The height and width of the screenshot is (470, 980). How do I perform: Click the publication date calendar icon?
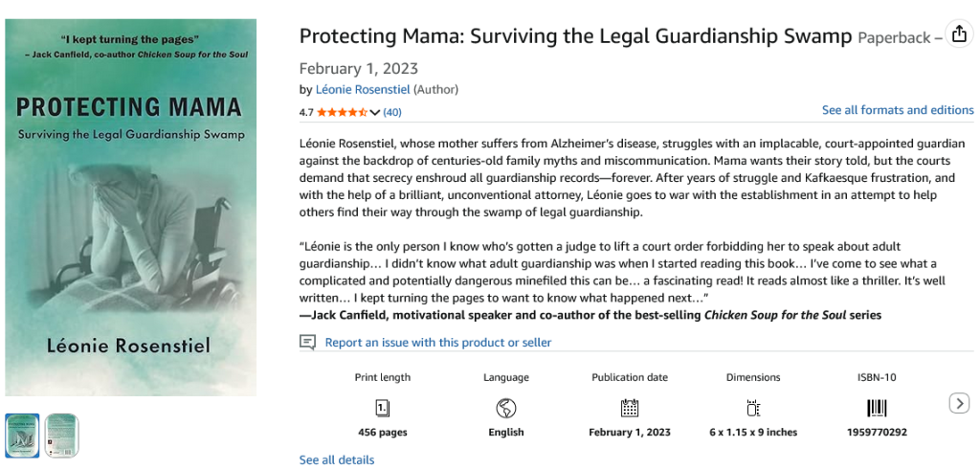(630, 408)
